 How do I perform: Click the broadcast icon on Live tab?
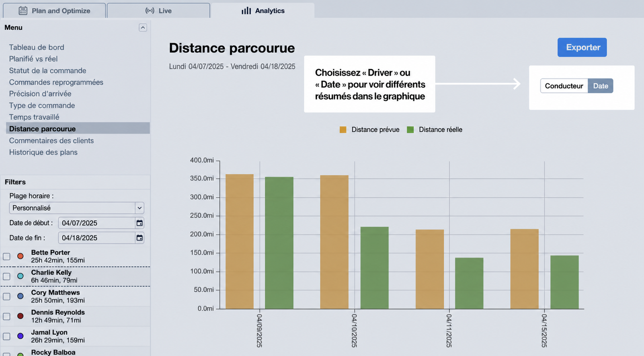tap(150, 10)
